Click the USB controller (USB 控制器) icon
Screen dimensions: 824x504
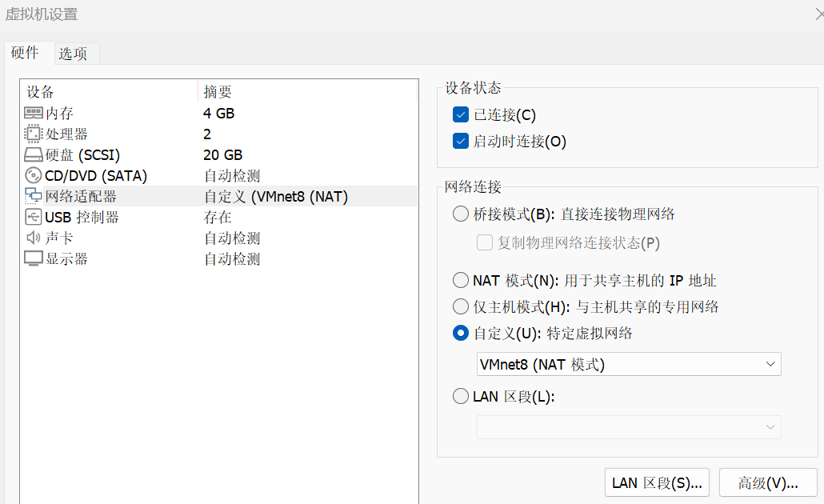34,218
